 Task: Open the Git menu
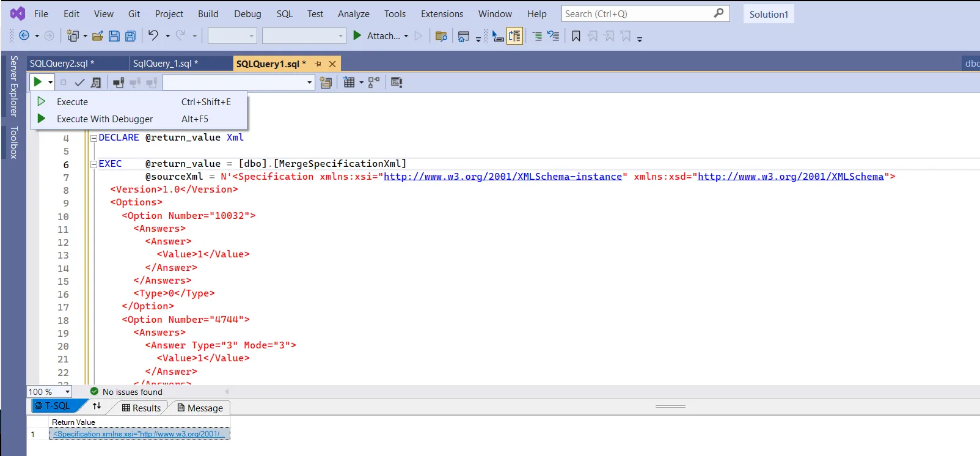134,13
